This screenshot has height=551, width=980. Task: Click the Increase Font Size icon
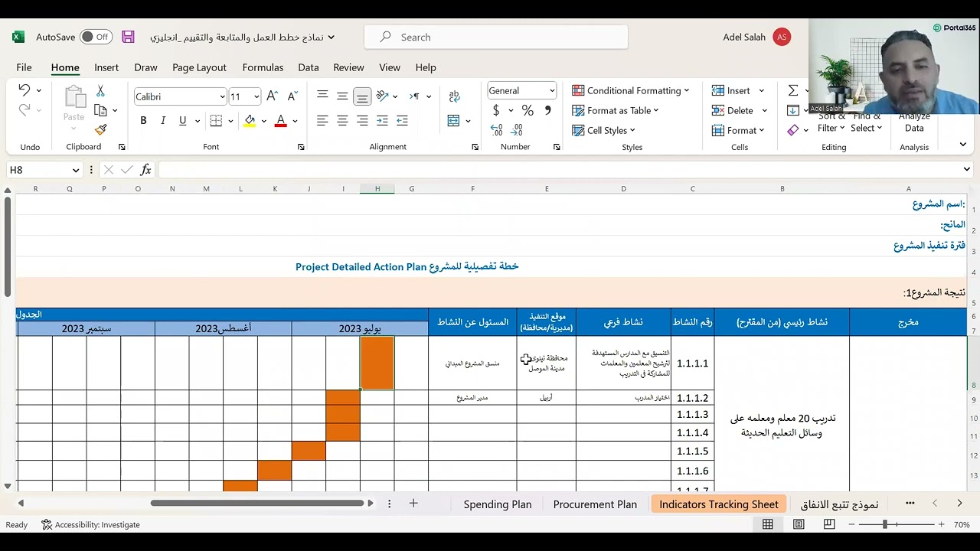point(272,96)
